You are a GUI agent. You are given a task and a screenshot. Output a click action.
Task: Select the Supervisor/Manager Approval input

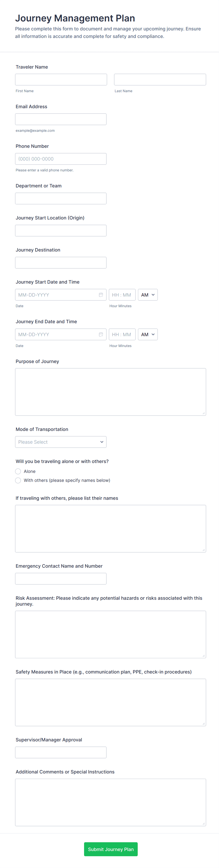pyautogui.click(x=61, y=752)
